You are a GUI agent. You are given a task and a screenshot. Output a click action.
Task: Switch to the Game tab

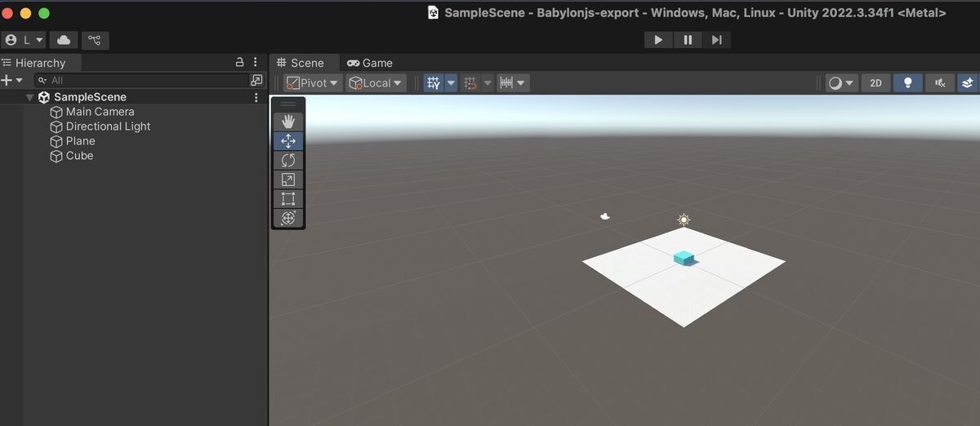point(369,63)
